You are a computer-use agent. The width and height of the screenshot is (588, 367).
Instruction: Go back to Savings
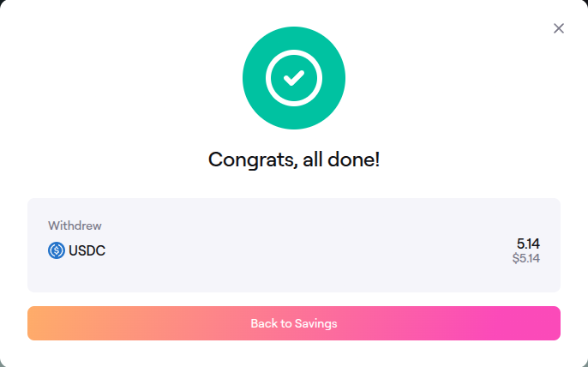(x=294, y=323)
